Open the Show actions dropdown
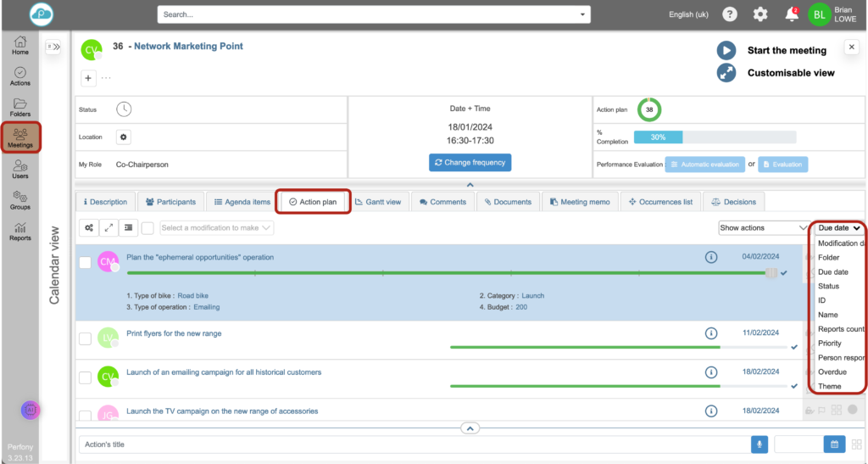The height and width of the screenshot is (464, 868). (x=763, y=227)
